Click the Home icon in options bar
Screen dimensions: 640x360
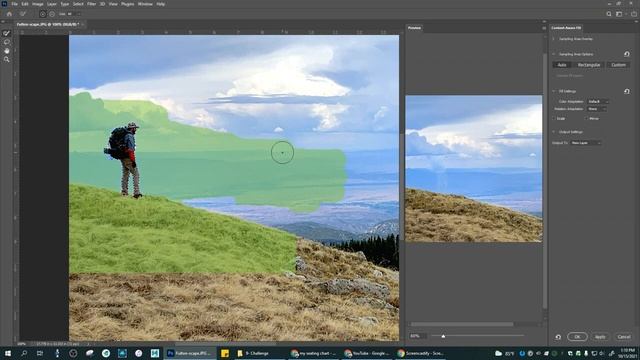pyautogui.click(x=9, y=14)
